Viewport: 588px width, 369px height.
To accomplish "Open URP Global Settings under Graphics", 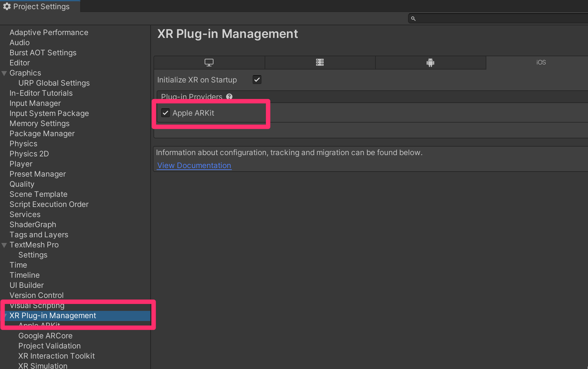I will [54, 83].
